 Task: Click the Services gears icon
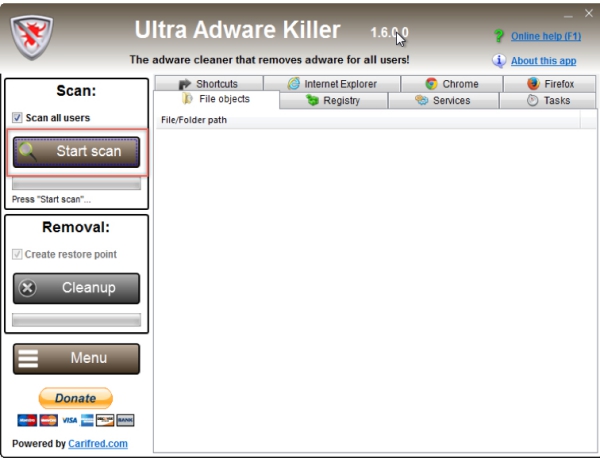(422, 100)
